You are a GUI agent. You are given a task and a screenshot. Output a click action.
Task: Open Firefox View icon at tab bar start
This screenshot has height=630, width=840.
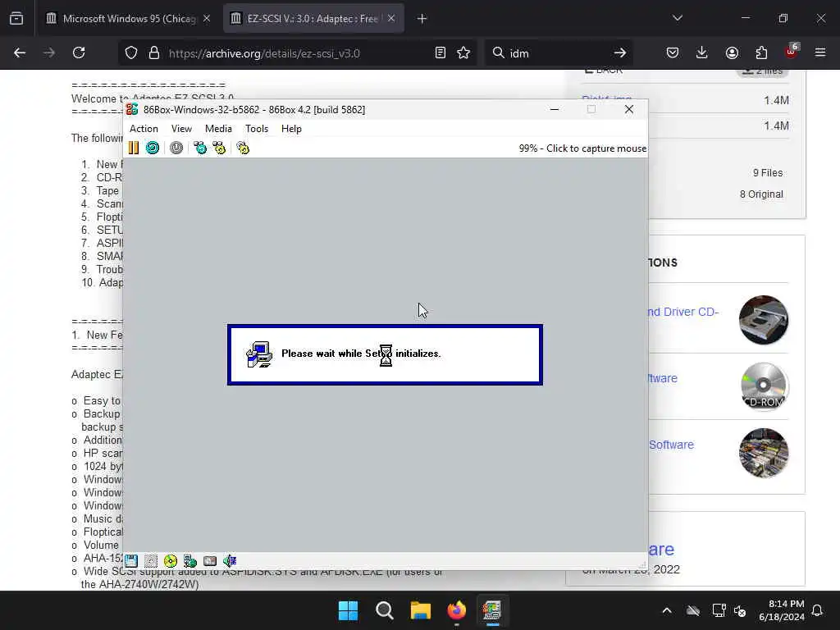point(16,19)
